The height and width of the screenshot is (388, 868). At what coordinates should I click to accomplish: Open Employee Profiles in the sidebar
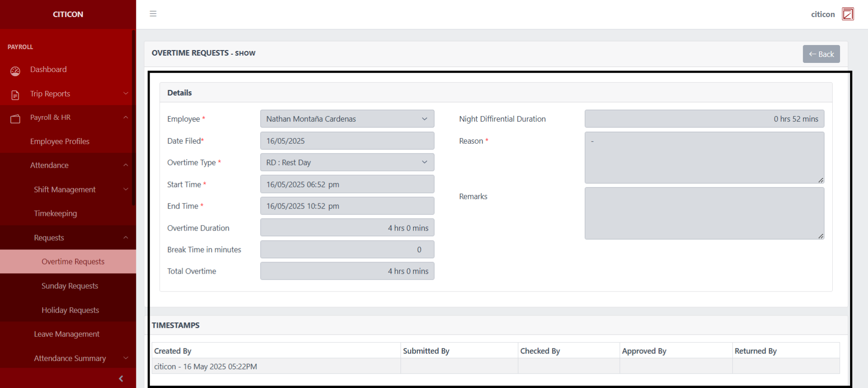[x=60, y=141]
